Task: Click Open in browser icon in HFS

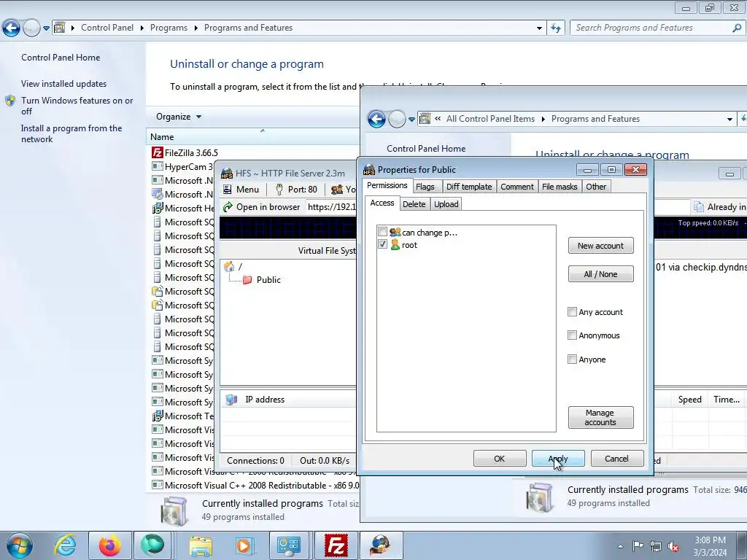Action: click(228, 206)
